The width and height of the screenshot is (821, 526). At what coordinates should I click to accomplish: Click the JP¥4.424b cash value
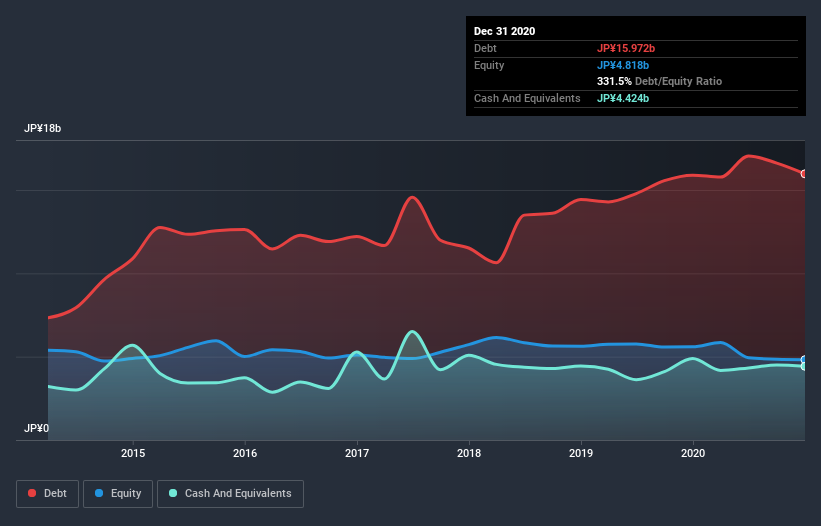(623, 98)
